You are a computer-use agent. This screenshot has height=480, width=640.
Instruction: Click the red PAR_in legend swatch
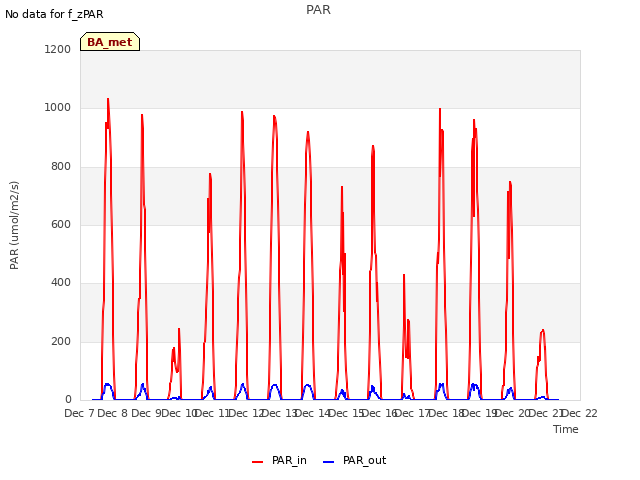point(258,462)
